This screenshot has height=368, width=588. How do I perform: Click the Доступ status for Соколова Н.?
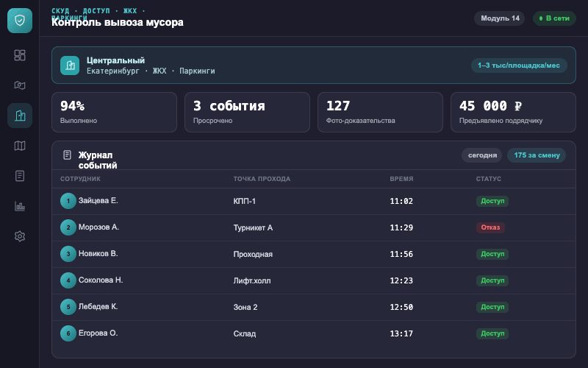492,280
